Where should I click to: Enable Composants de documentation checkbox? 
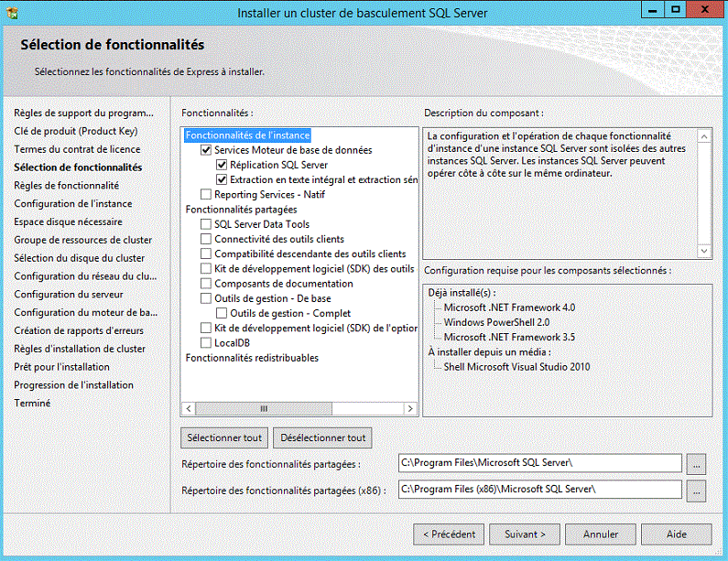click(206, 284)
